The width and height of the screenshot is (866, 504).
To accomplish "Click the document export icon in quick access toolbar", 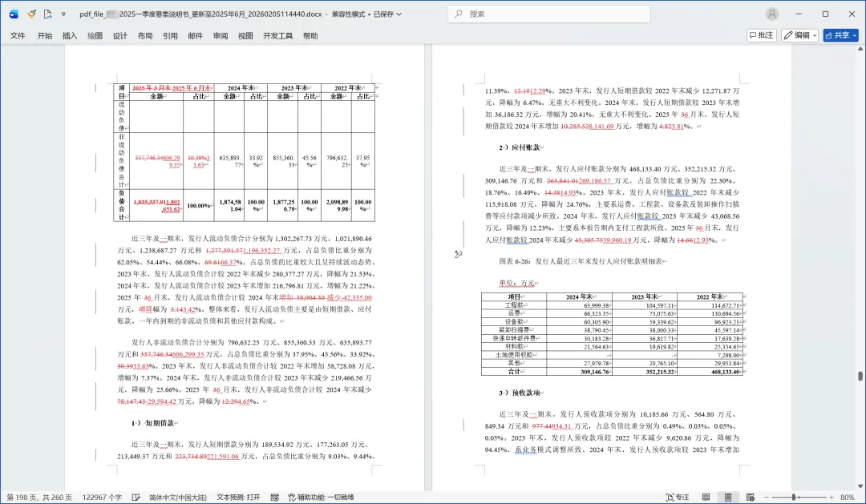I will (x=48, y=14).
